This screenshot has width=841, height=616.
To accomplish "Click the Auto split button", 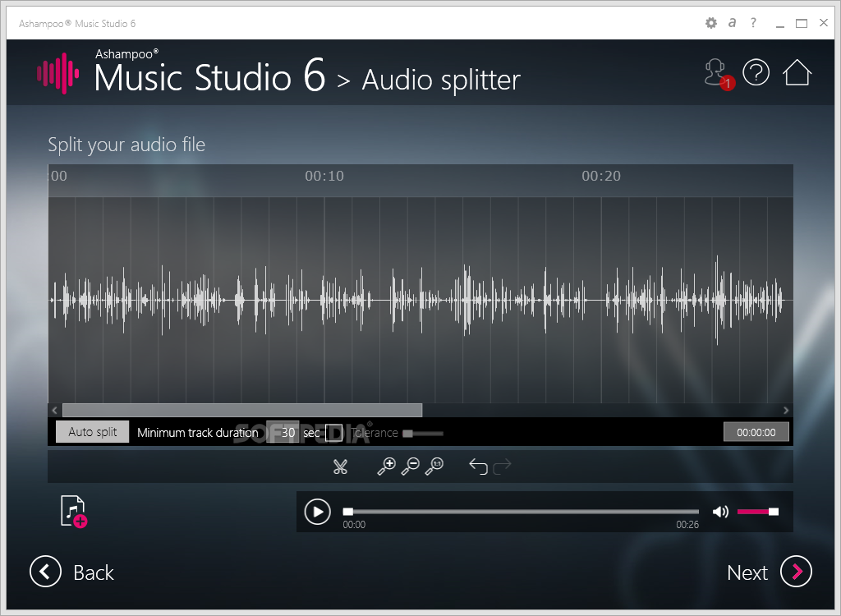I will click(x=92, y=432).
